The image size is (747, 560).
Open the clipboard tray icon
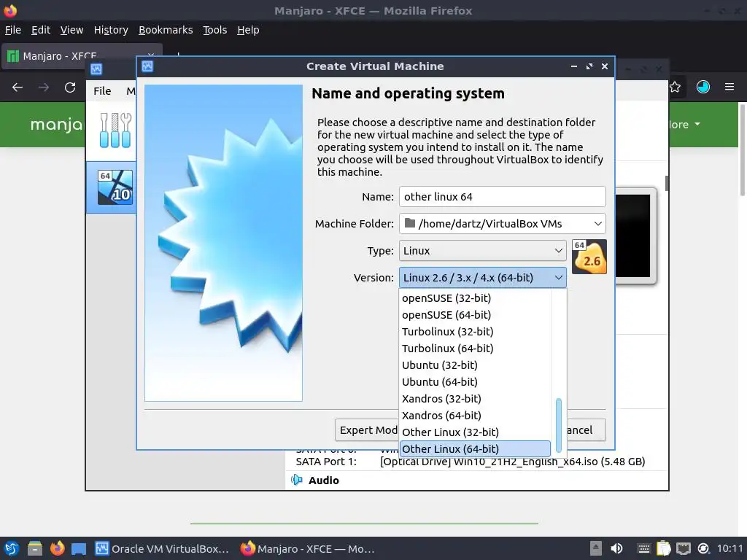(664, 548)
